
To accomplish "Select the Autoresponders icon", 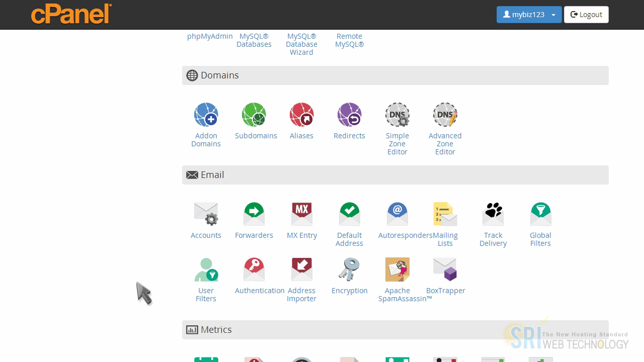I will [x=397, y=214].
